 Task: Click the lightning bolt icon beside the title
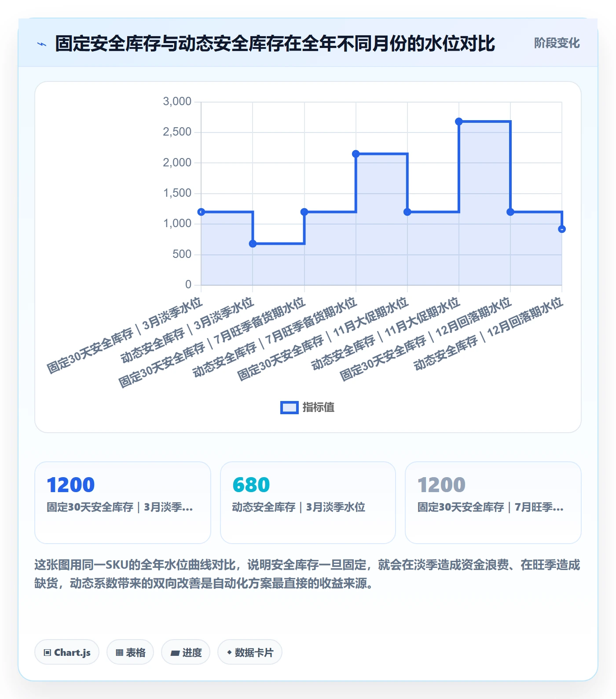pyautogui.click(x=42, y=44)
